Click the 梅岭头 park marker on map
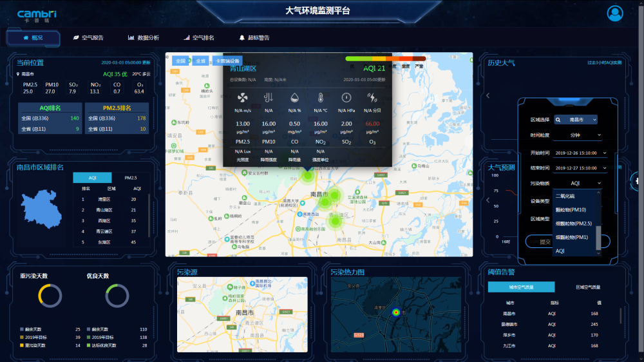Image resolution: width=644 pixels, height=362 pixels. [x=207, y=86]
